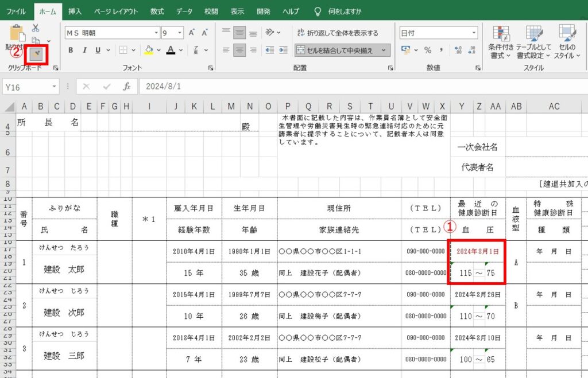Switch to the 挿入 tab
Image resolution: width=588 pixels, height=378 pixels.
coord(75,11)
